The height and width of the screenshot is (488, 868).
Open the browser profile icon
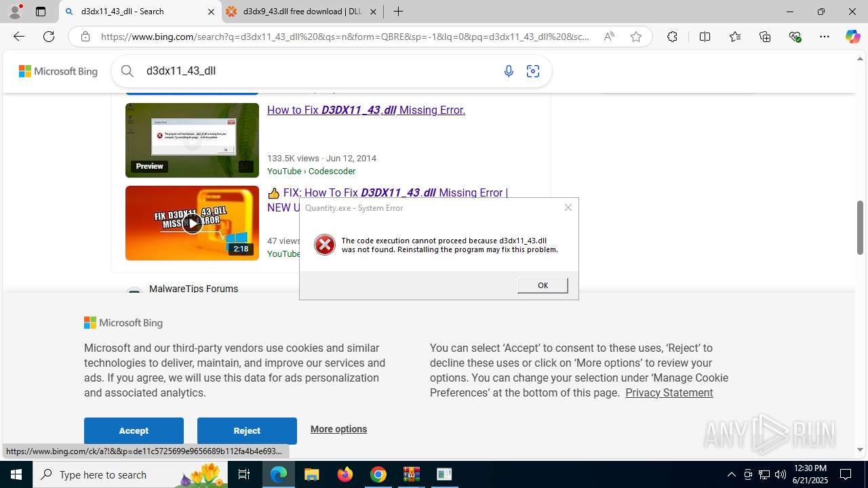[x=15, y=12]
